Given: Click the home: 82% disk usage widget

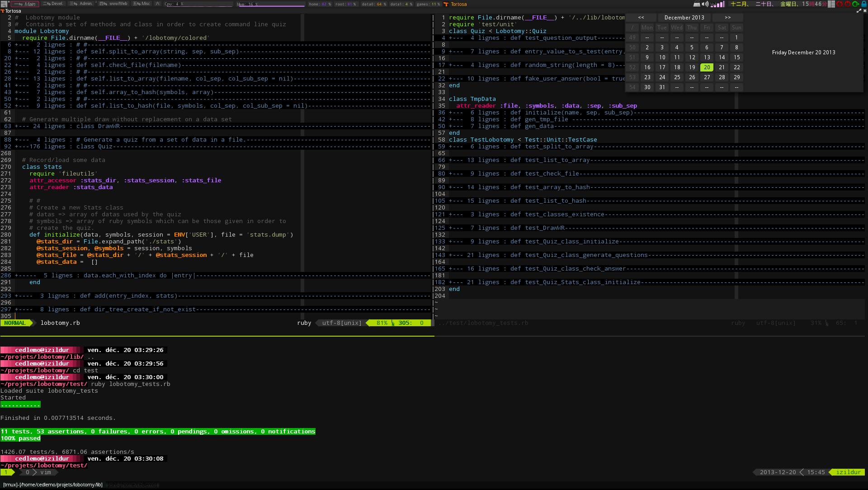Looking at the screenshot, I should click(x=320, y=4).
